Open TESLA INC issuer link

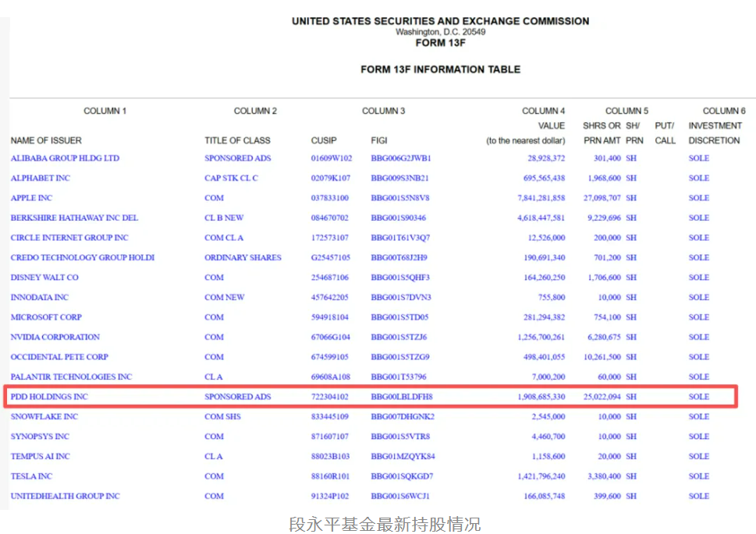coord(31,476)
